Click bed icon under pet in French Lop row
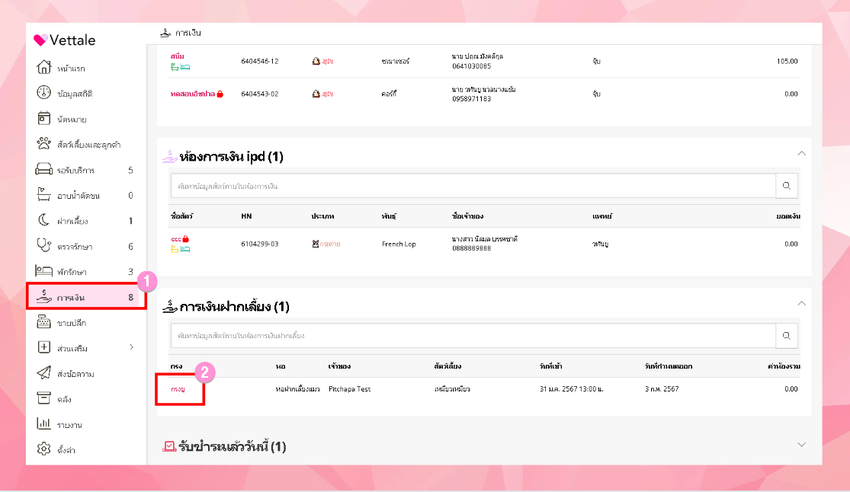The width and height of the screenshot is (850, 492). pyautogui.click(x=185, y=249)
